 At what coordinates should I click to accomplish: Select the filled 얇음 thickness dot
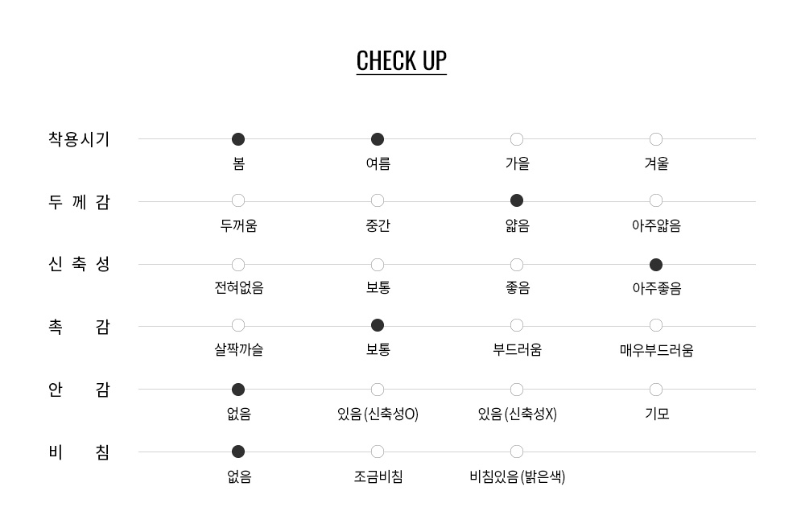point(517,200)
